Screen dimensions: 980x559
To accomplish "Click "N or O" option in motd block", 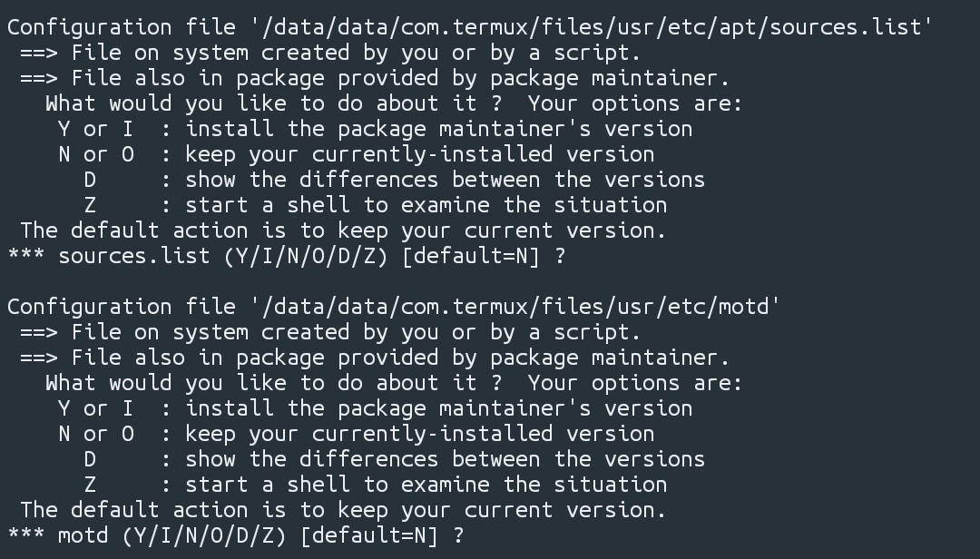I will pos(95,434).
